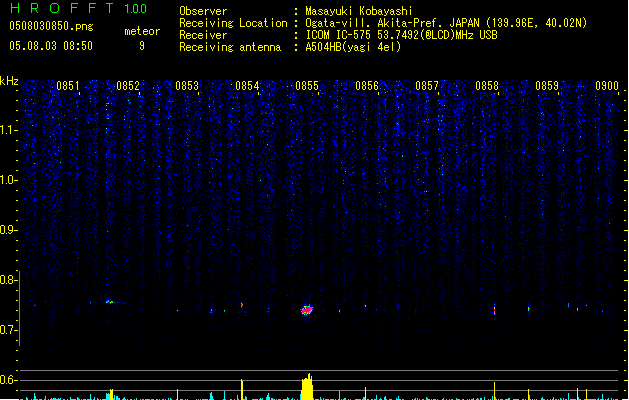Click the meteor label
Screen dimensions: 629x400
click(x=142, y=31)
